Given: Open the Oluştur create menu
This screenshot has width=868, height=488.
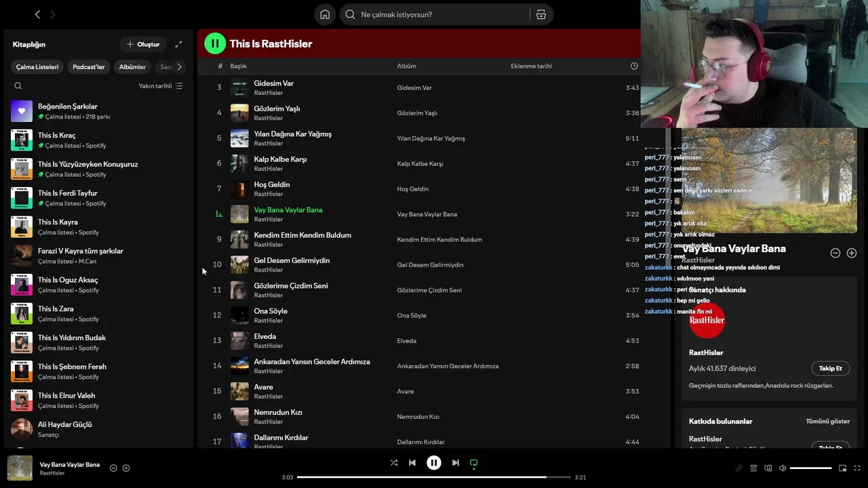Looking at the screenshot, I should click(x=143, y=44).
